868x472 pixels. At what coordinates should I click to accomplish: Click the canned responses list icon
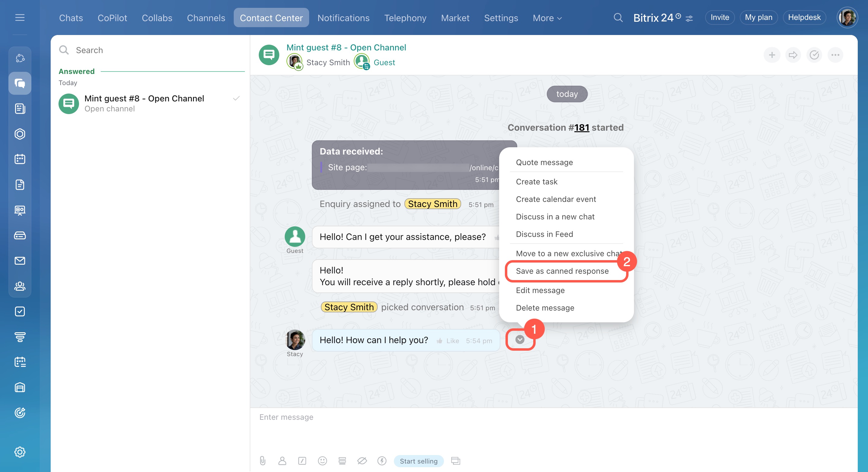[x=342, y=461]
